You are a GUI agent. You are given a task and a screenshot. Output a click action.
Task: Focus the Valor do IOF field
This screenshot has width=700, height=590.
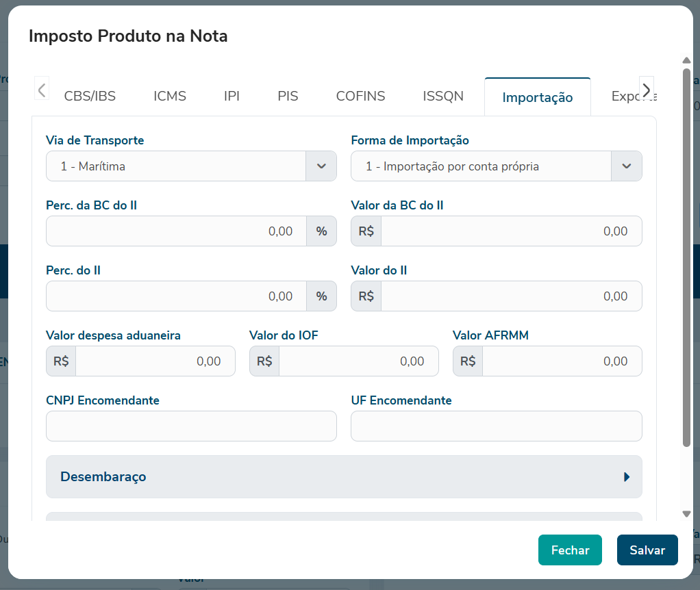click(358, 361)
